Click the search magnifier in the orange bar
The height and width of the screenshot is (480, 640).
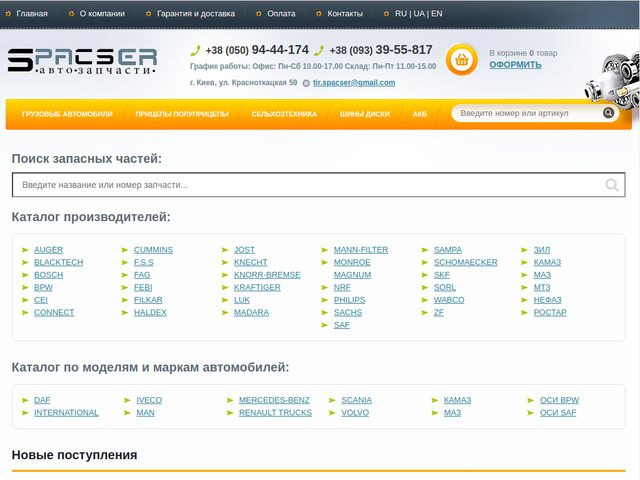tap(608, 113)
